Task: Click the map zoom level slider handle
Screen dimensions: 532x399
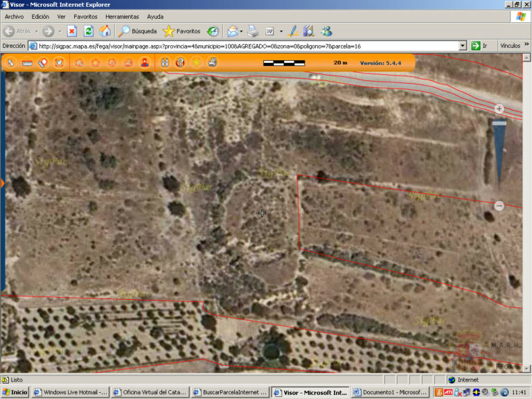Action: tap(499, 123)
